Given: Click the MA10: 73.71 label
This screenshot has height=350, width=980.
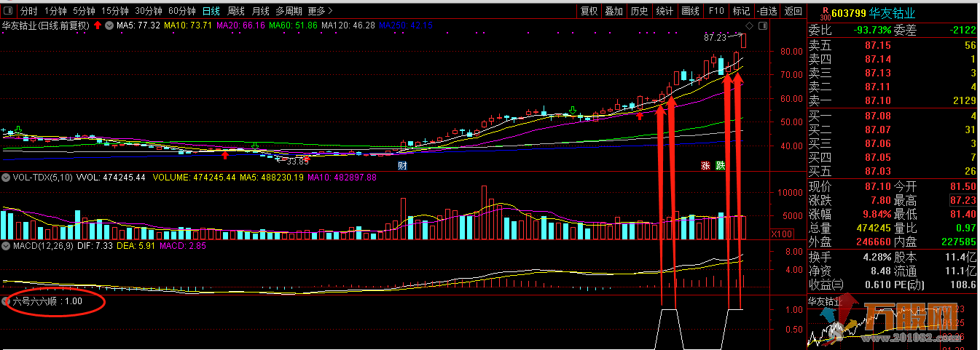Looking at the screenshot, I should [188, 25].
